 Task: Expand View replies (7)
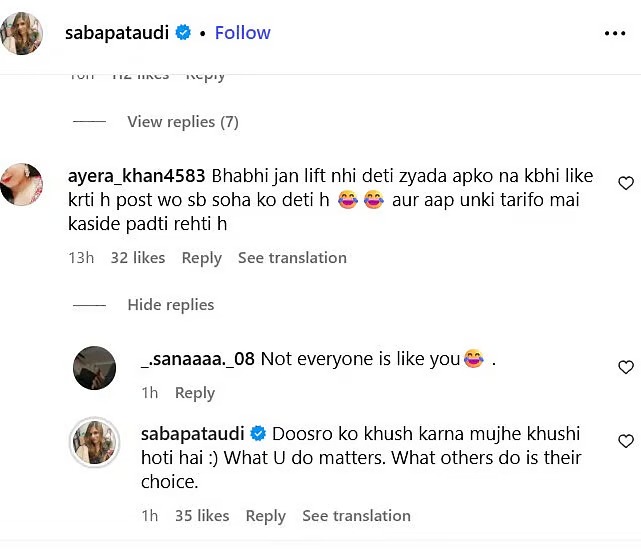pos(183,122)
